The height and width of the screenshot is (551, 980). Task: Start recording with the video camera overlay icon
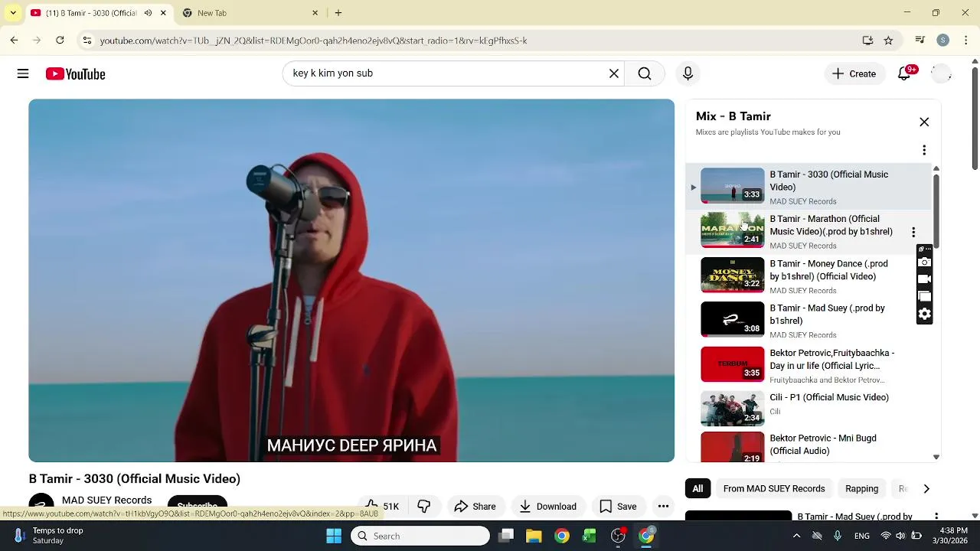pos(924,279)
